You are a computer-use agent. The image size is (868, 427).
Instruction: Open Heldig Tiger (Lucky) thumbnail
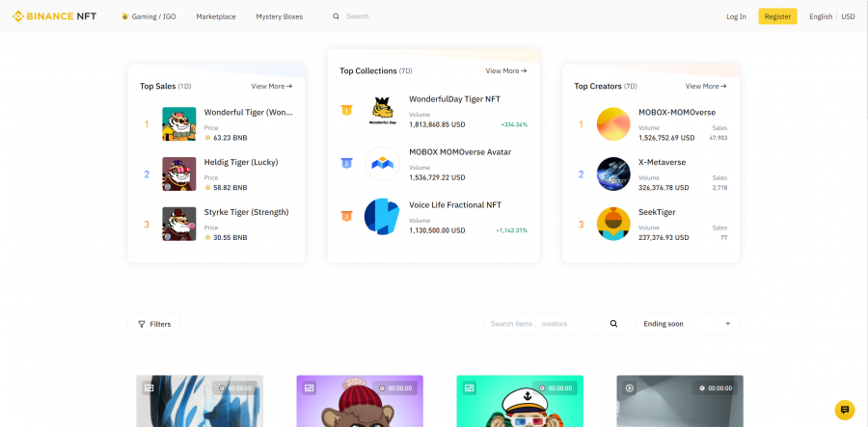(x=178, y=174)
